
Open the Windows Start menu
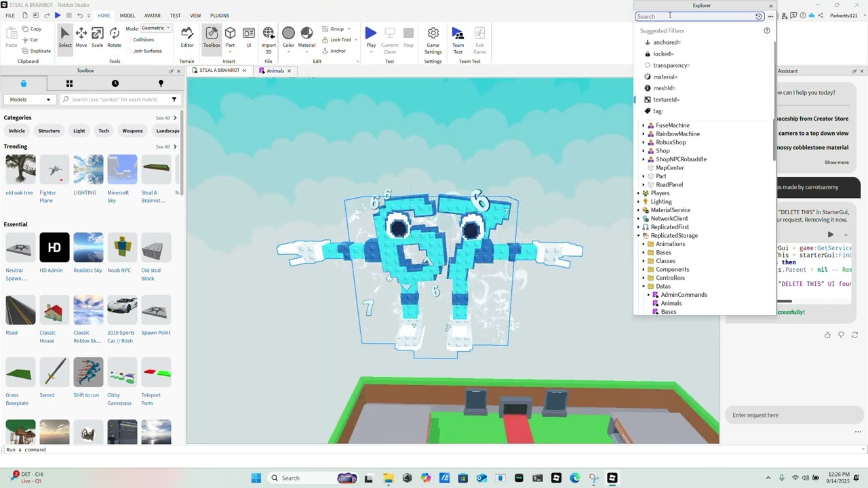pyautogui.click(x=256, y=478)
